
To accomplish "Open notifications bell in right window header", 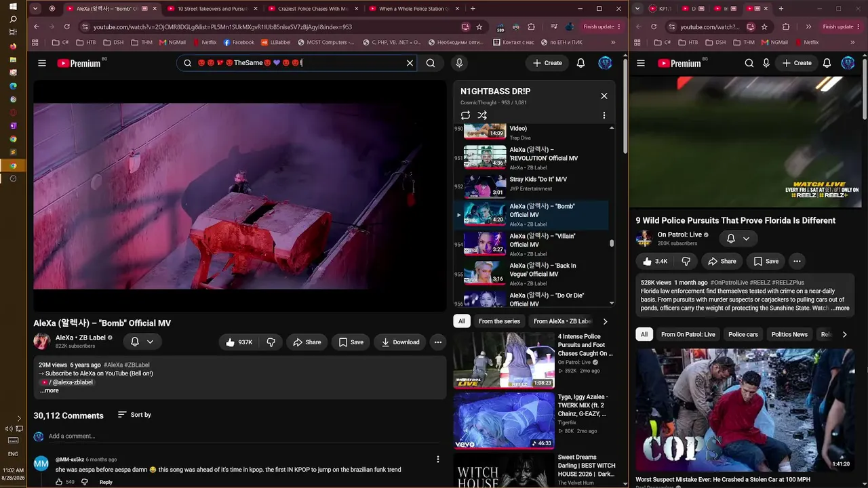I will point(827,63).
